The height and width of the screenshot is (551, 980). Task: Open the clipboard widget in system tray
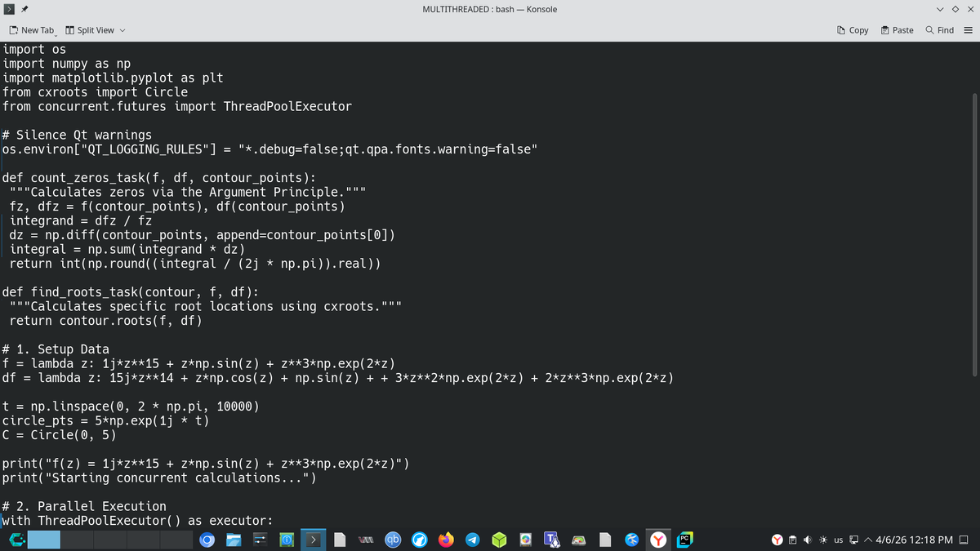[x=792, y=540]
